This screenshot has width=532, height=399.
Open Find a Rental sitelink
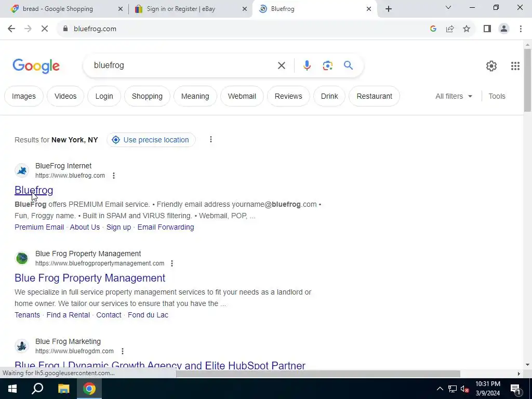pos(68,315)
